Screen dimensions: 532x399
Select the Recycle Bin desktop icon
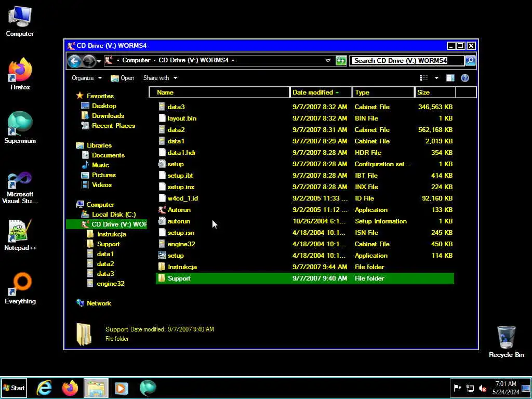pos(506,342)
